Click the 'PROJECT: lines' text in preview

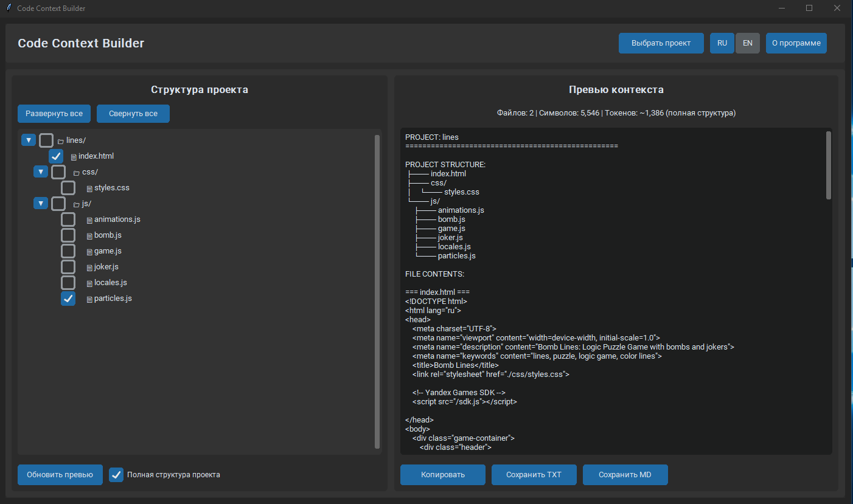pyautogui.click(x=432, y=137)
